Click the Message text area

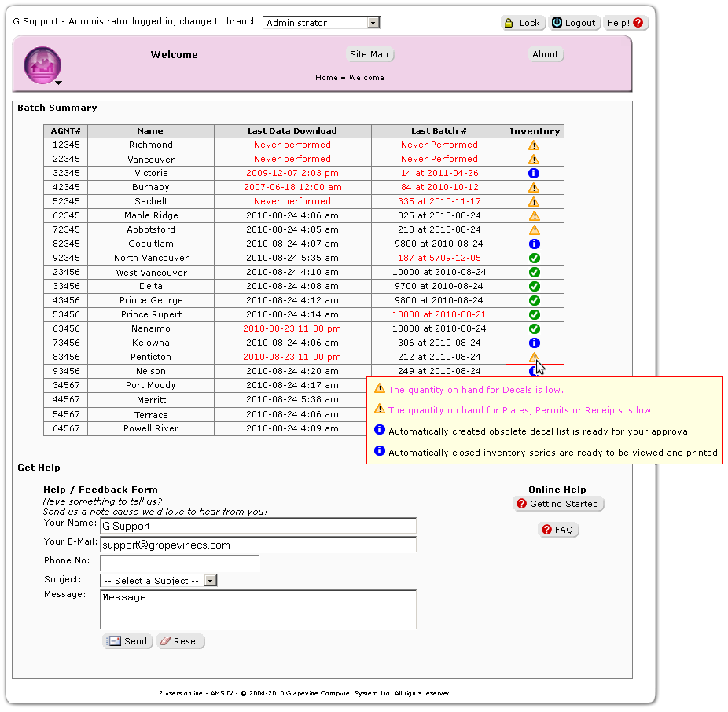click(x=258, y=610)
